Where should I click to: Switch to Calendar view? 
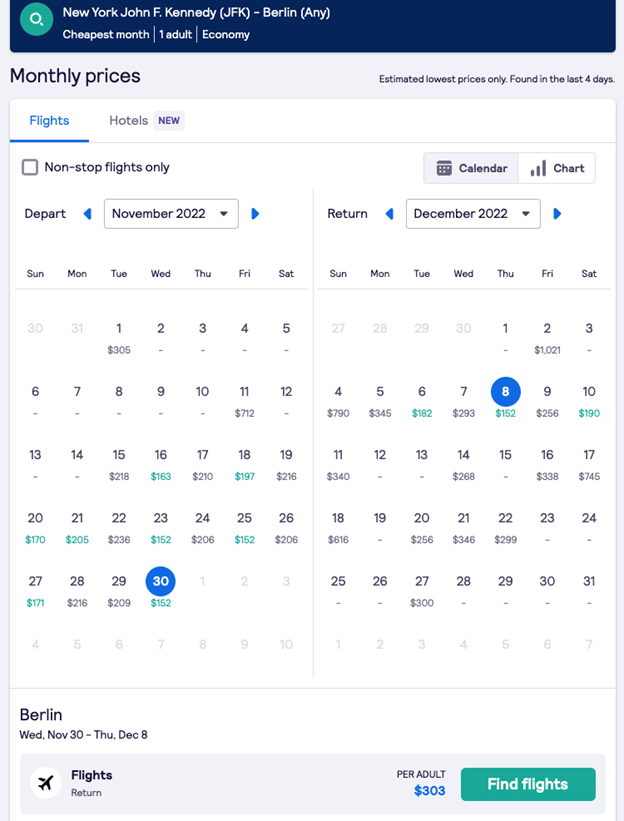pos(471,168)
